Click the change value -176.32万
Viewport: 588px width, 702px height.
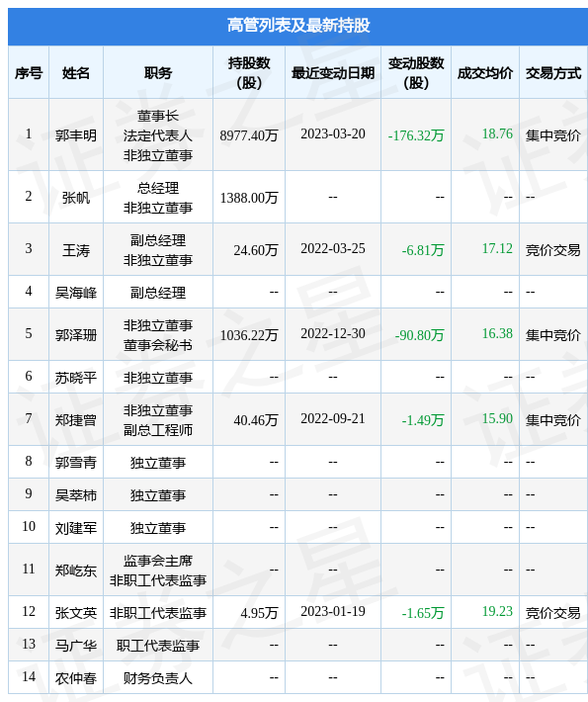click(416, 134)
